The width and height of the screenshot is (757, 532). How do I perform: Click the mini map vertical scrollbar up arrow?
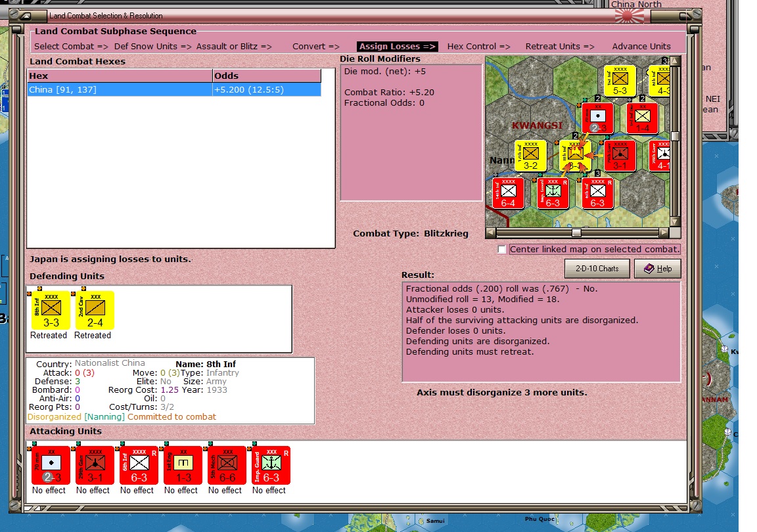coord(676,61)
